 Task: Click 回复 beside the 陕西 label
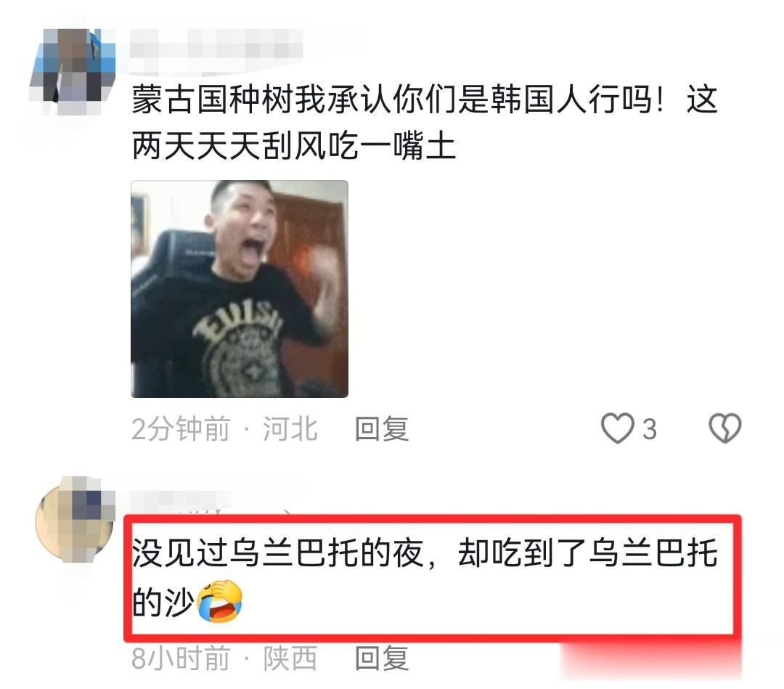click(x=382, y=658)
